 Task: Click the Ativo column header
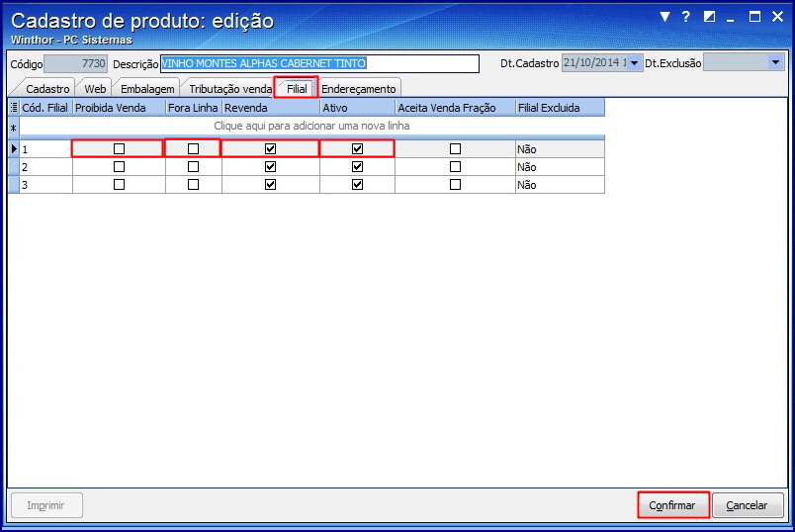[x=357, y=108]
